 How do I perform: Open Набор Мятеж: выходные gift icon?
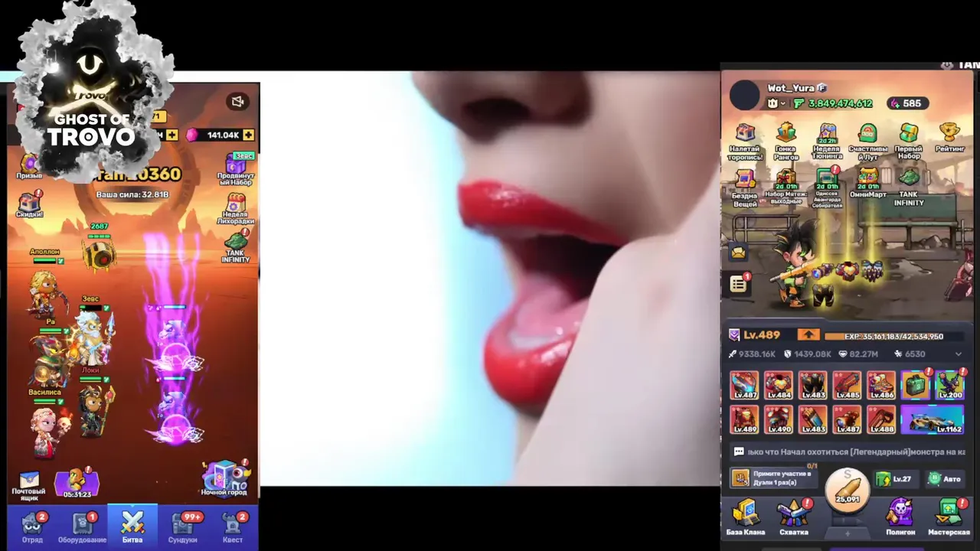pyautogui.click(x=786, y=188)
